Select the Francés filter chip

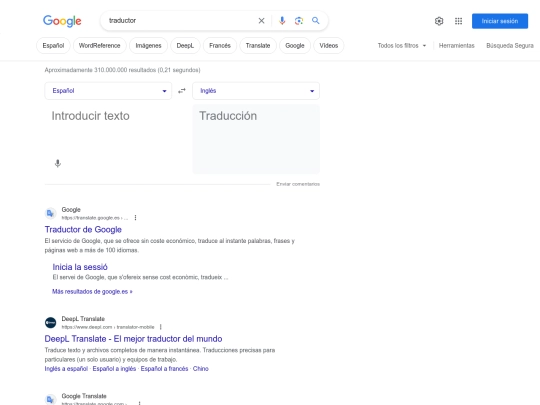tap(220, 45)
